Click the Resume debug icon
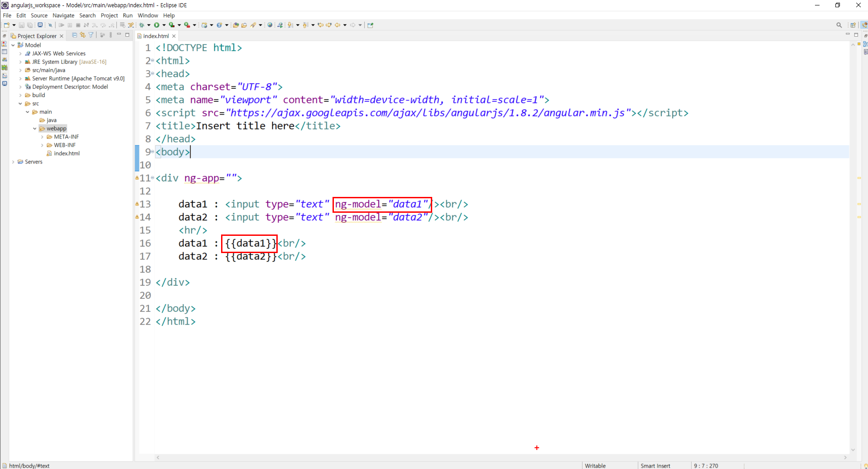Viewport: 868px width, 469px height. pyautogui.click(x=61, y=25)
